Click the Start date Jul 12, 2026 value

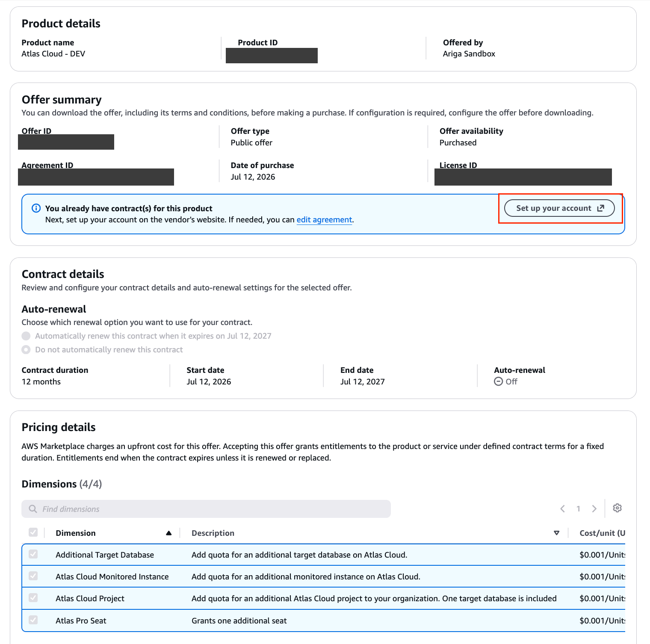click(x=209, y=381)
